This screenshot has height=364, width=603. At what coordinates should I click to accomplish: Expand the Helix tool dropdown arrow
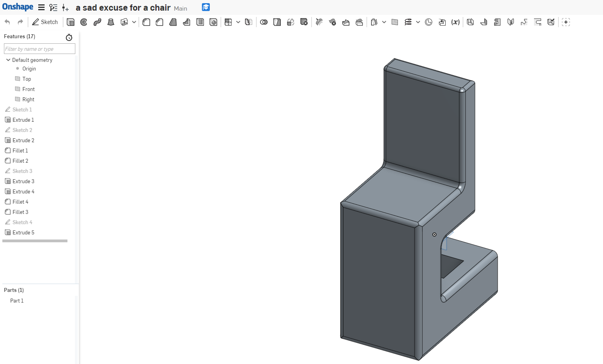[x=418, y=22]
